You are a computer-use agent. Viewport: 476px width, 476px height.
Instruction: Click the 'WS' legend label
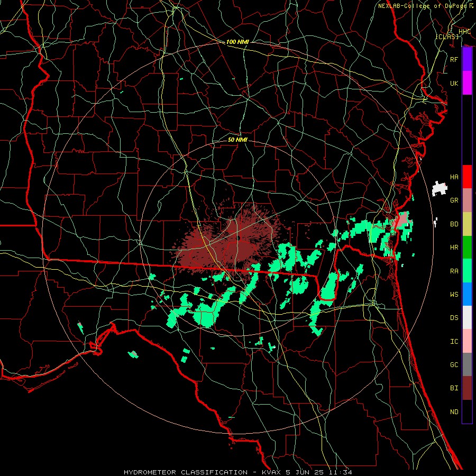coord(454,294)
